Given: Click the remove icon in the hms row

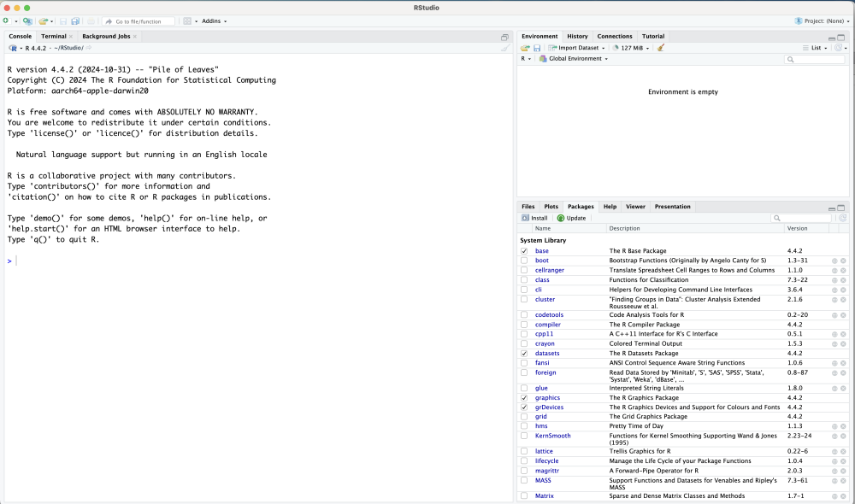Looking at the screenshot, I should 843,426.
